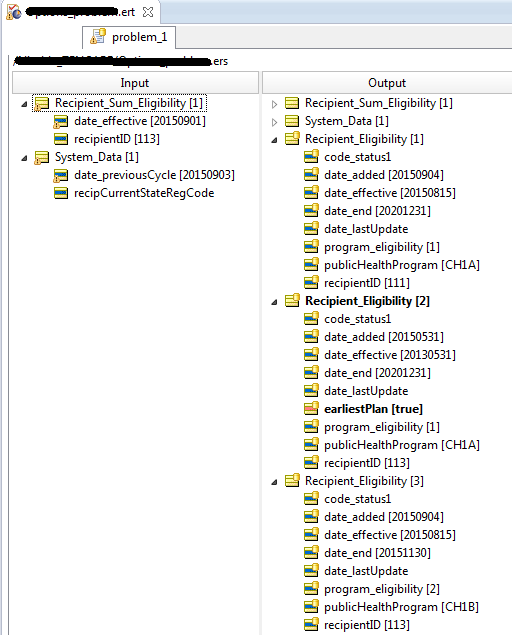Select date_lastUpdate under Recipient_Eligibility [3]

tap(366, 571)
